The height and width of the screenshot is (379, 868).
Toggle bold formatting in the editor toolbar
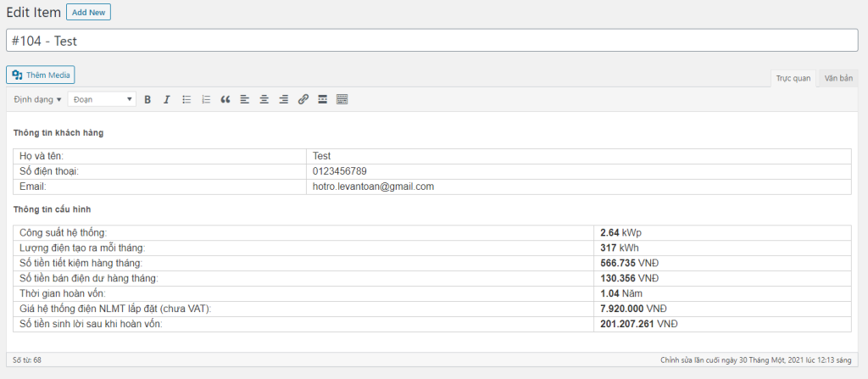pos(147,99)
